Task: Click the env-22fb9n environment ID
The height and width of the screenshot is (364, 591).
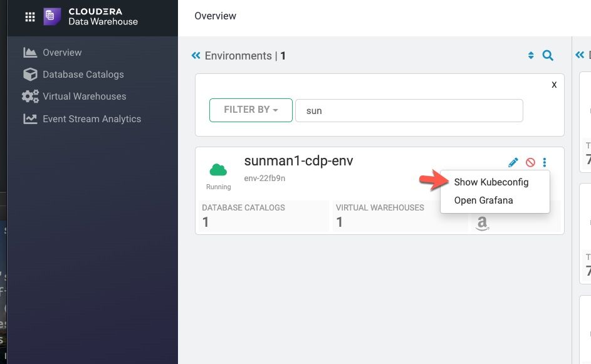Action: point(264,178)
